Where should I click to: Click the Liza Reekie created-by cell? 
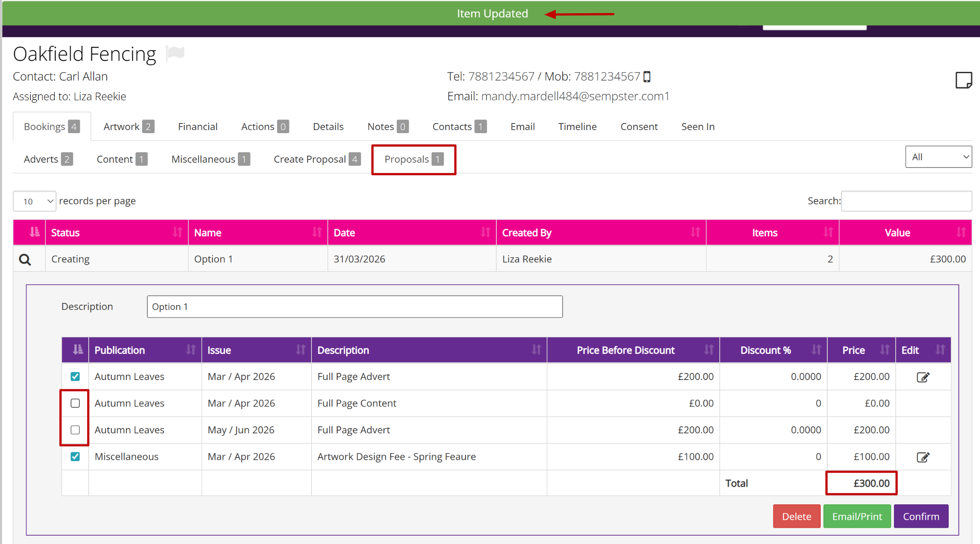[x=601, y=259]
